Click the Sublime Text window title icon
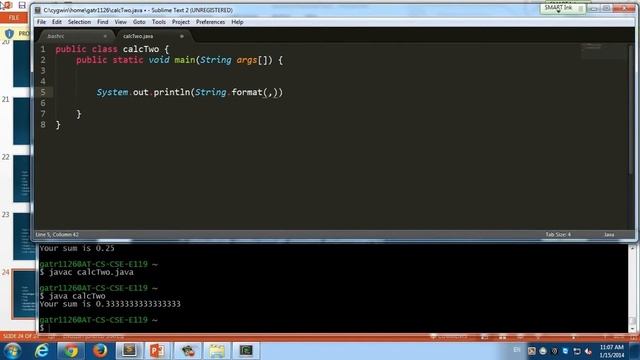Image resolution: width=640 pixels, height=360 pixels. pyautogui.click(x=38, y=10)
